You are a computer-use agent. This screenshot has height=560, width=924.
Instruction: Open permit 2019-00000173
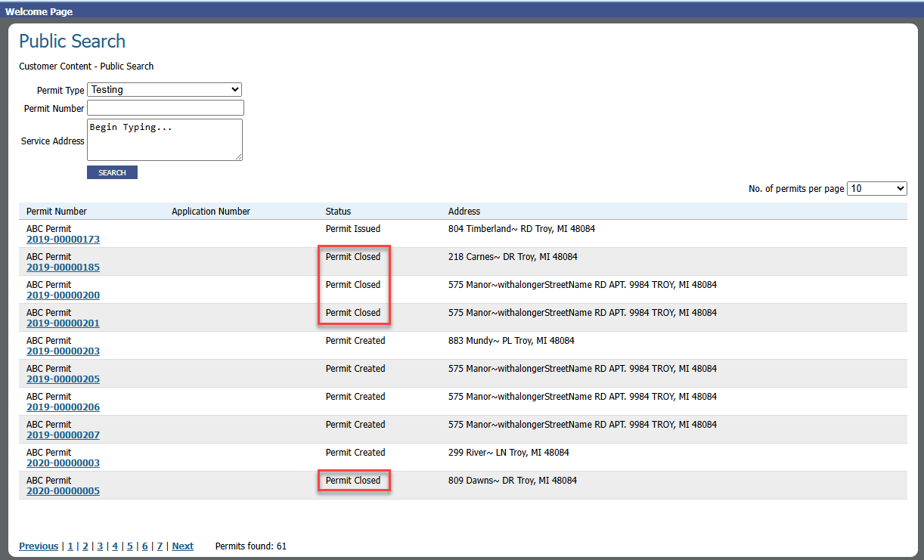(63, 240)
